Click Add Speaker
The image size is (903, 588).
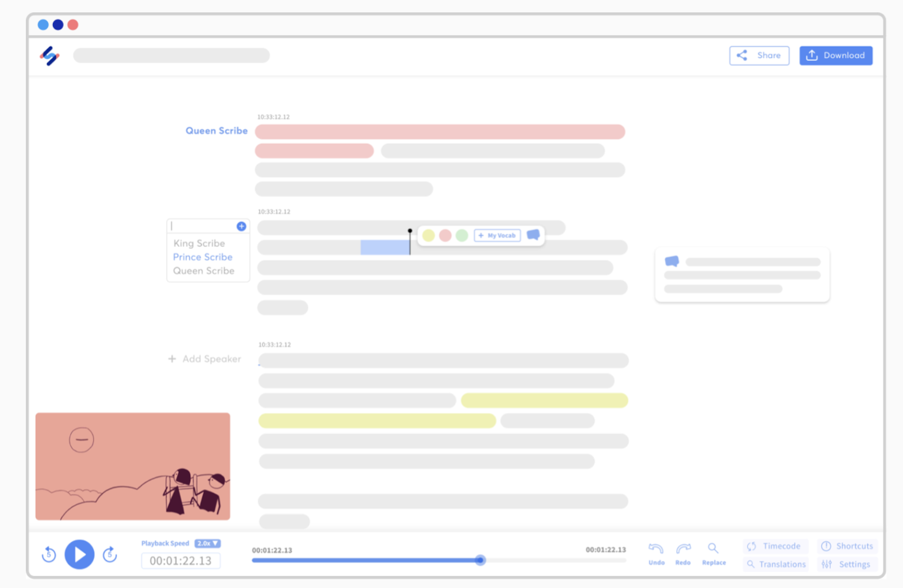[x=204, y=359]
